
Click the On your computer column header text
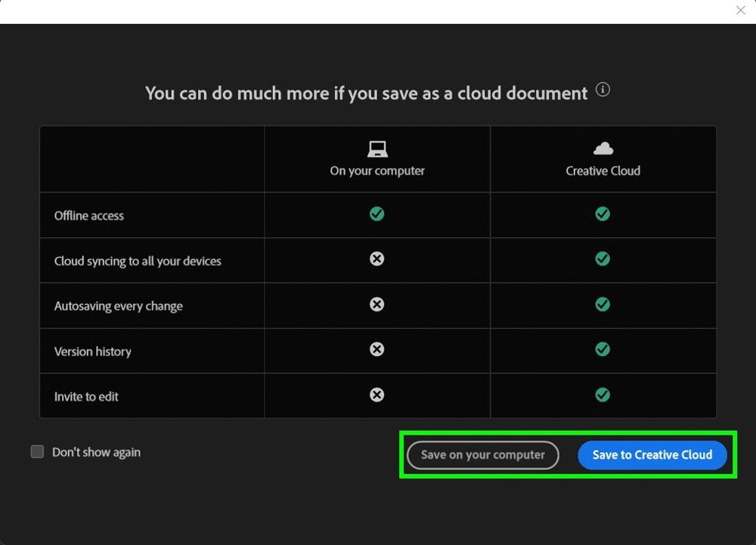pyautogui.click(x=377, y=171)
